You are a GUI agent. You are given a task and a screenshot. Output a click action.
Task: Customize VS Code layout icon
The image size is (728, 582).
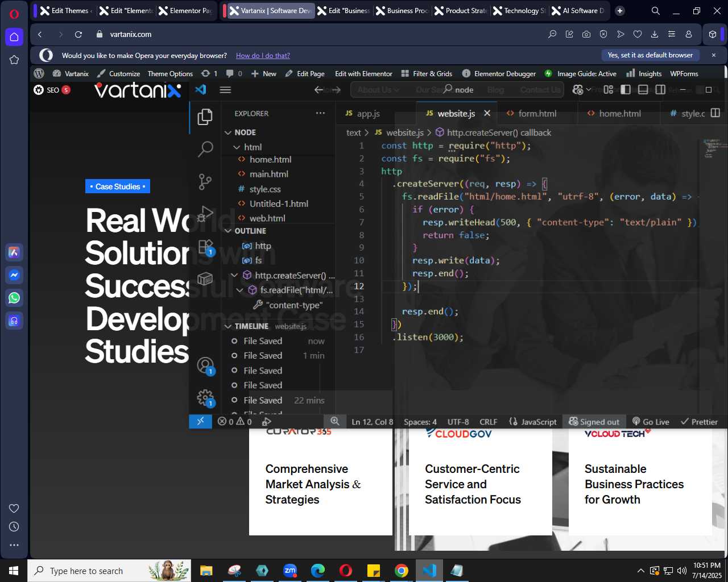pyautogui.click(x=608, y=90)
